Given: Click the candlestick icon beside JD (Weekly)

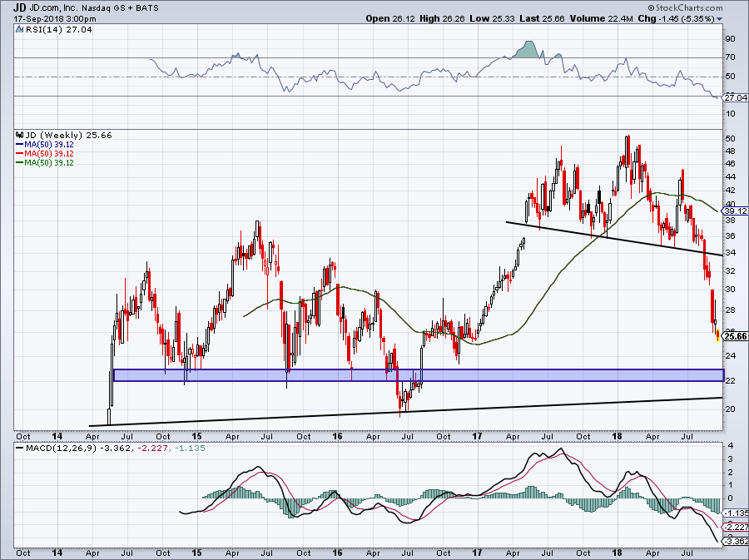Looking at the screenshot, I should coord(19,135).
